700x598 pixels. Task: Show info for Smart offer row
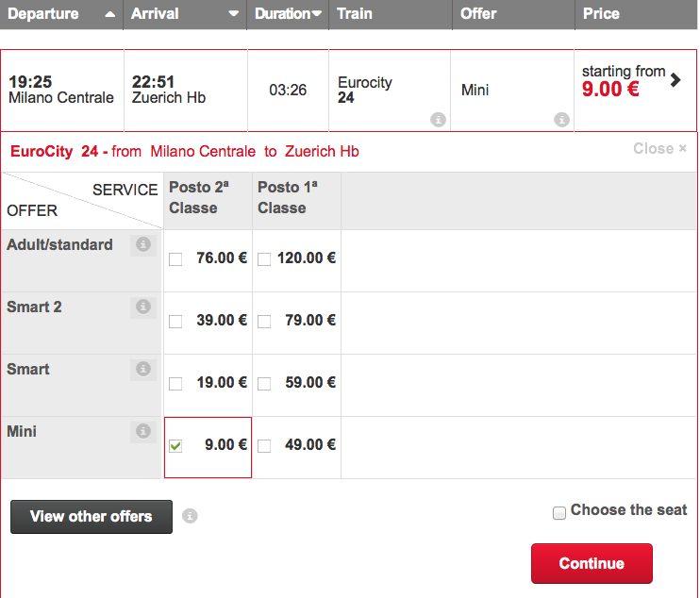143,370
